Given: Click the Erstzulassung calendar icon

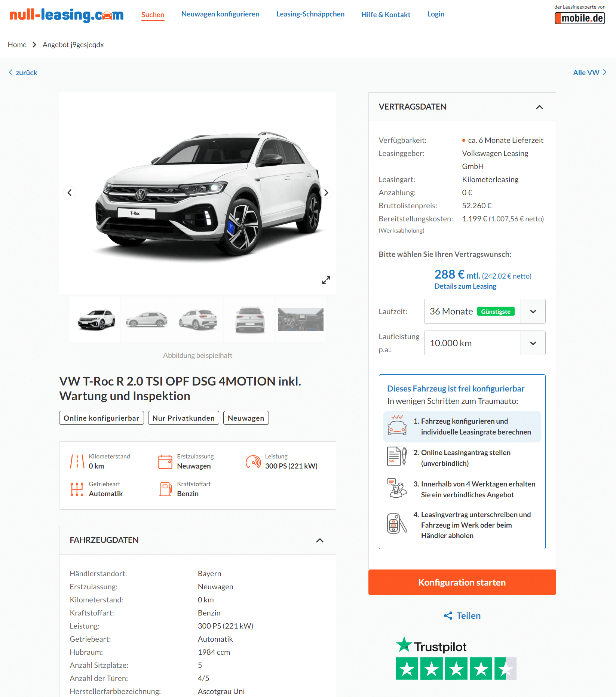Looking at the screenshot, I should (x=165, y=461).
